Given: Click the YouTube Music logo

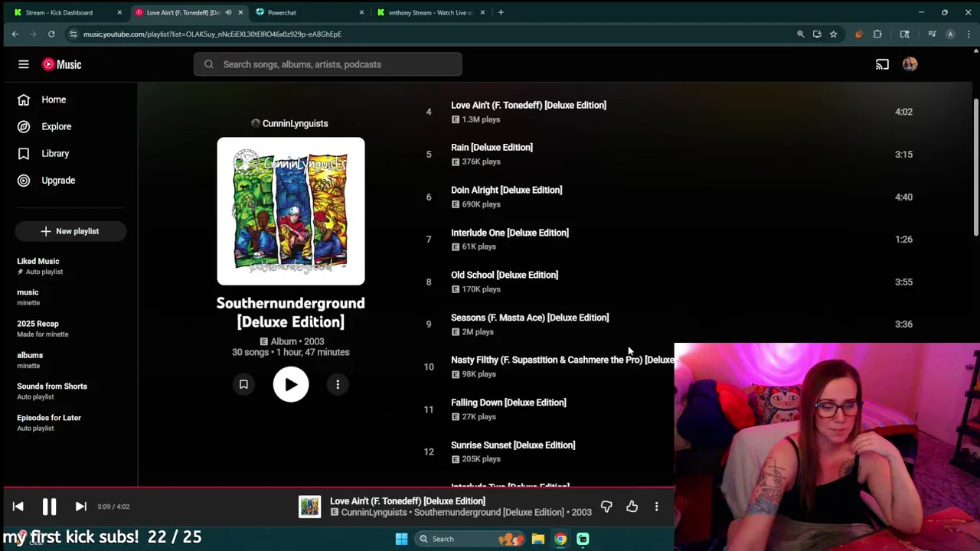Looking at the screenshot, I should point(61,64).
